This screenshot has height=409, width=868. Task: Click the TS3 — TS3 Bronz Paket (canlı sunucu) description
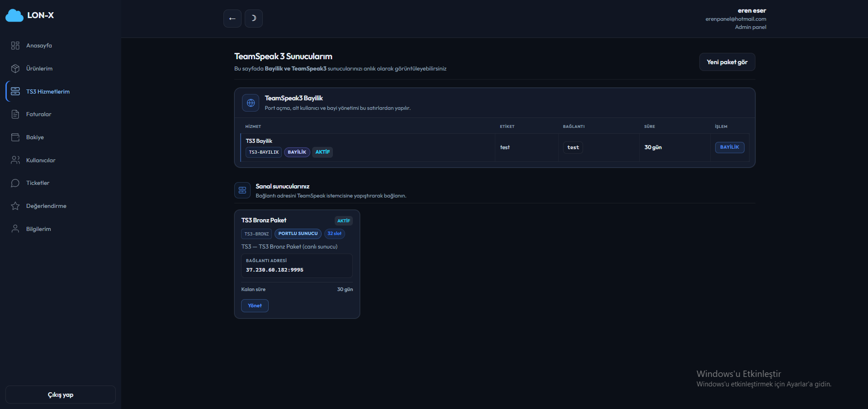pyautogui.click(x=289, y=247)
